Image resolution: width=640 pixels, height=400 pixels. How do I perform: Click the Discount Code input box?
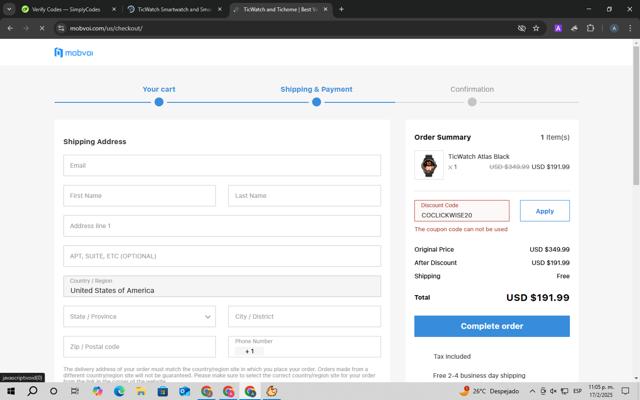[x=462, y=211]
